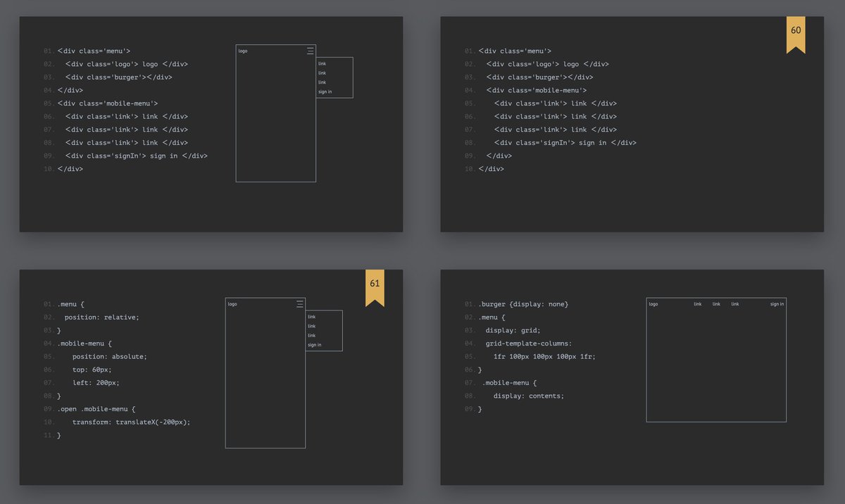Click the 'display: contents;' code line
The height and width of the screenshot is (504, 845).
(529, 396)
